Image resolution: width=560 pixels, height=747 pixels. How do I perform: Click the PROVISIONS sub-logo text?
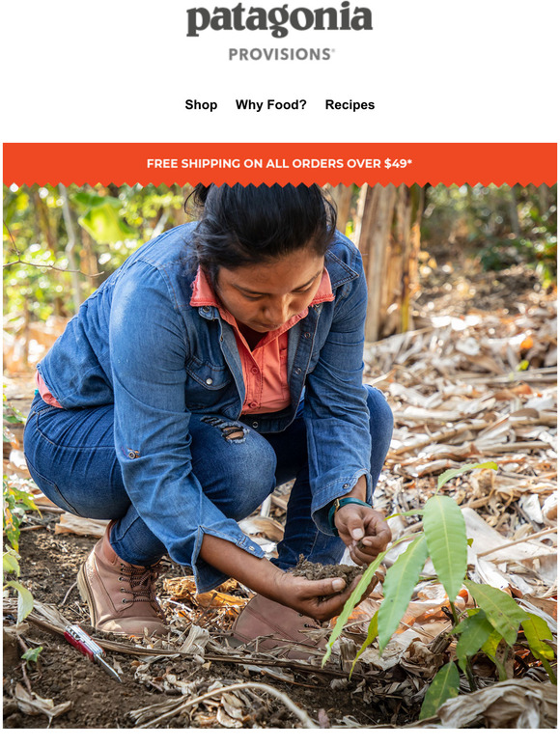point(281,54)
